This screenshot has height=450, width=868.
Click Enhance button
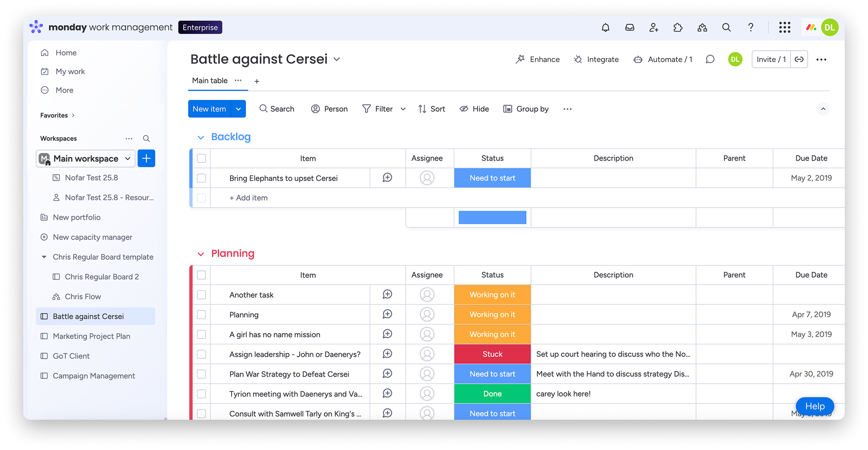(x=537, y=59)
